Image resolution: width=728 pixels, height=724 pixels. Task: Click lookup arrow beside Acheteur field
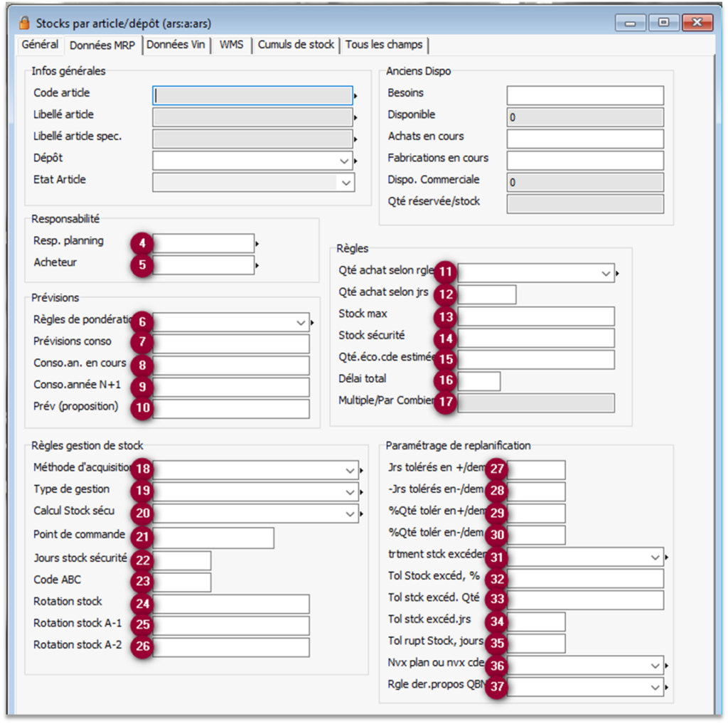tap(257, 266)
